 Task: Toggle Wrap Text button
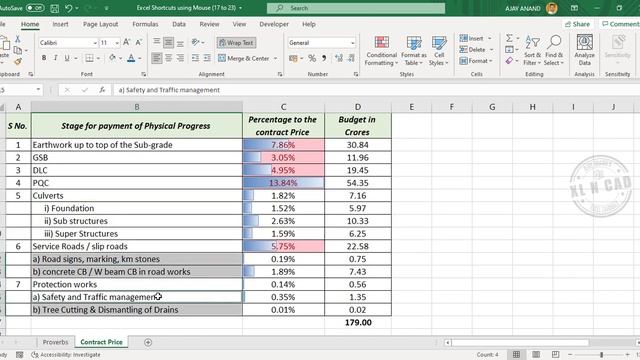tap(236, 42)
